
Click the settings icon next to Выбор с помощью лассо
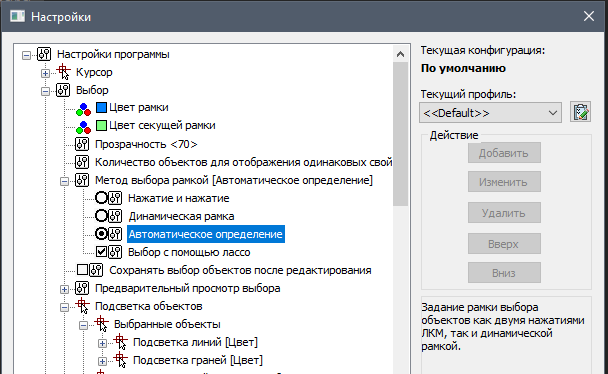click(115, 252)
